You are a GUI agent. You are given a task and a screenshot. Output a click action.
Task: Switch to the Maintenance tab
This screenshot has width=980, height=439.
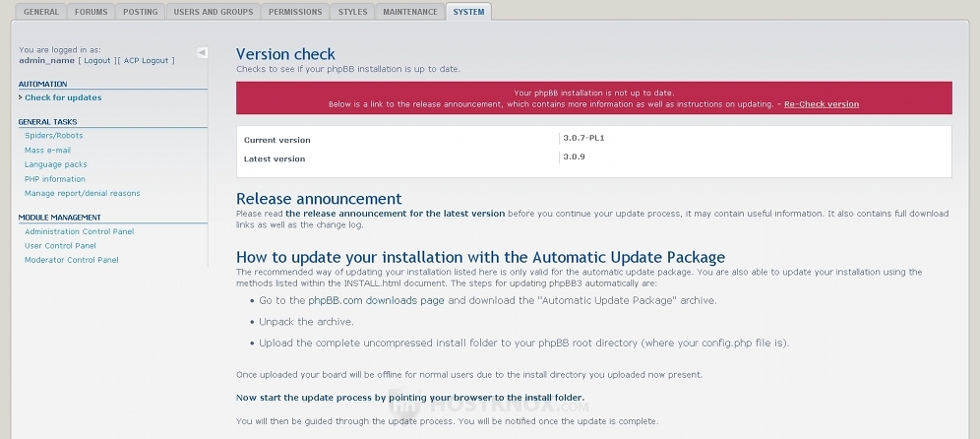pos(410,12)
